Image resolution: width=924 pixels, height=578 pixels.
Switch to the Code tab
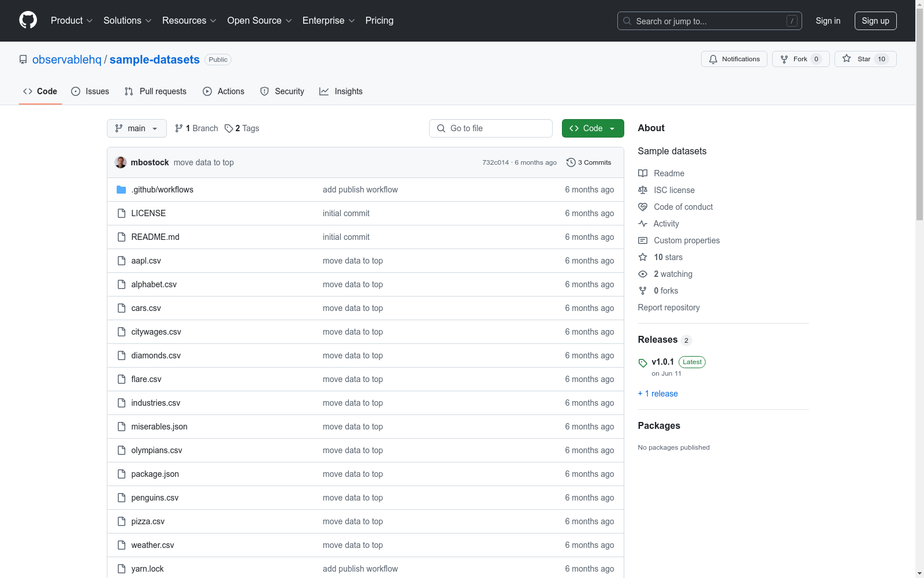(x=40, y=91)
